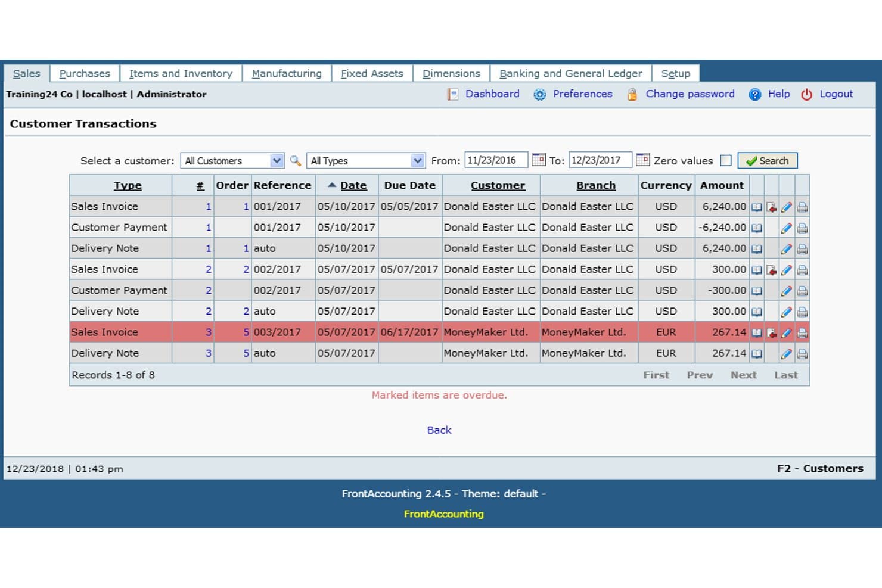Switch to the Purchases tab
Screen dimensions: 882x588
(x=85, y=73)
